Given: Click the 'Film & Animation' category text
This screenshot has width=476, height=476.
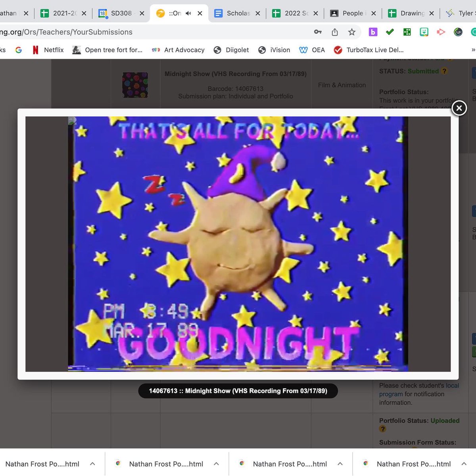Looking at the screenshot, I should pos(342,85).
